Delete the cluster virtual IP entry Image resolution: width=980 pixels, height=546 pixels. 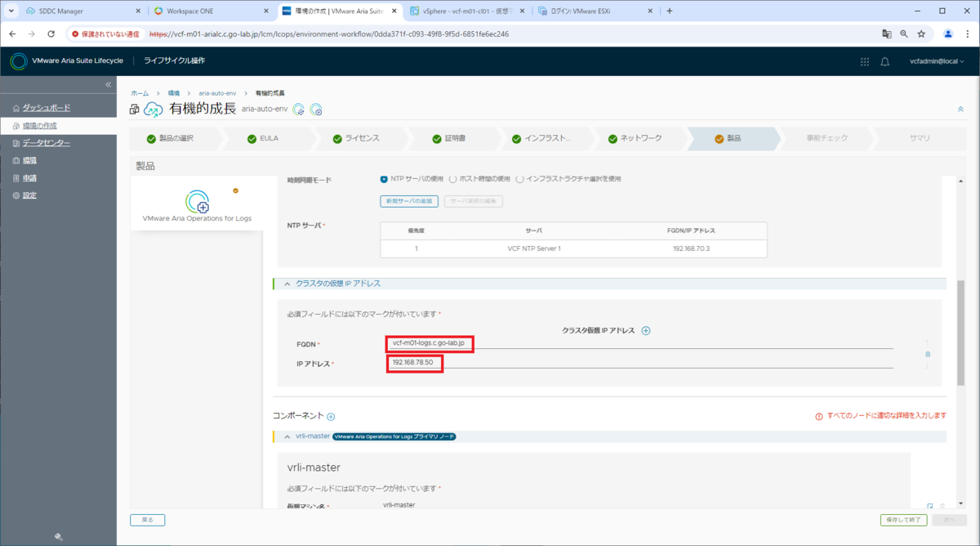tap(928, 354)
